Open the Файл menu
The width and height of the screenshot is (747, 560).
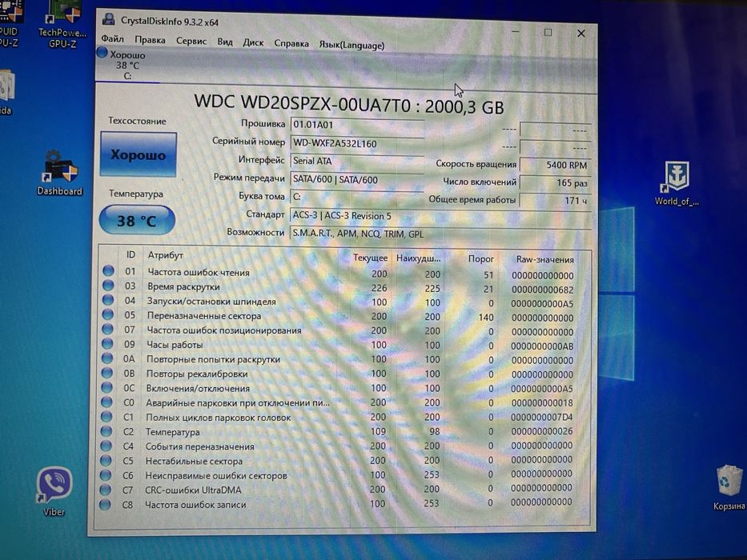112,38
